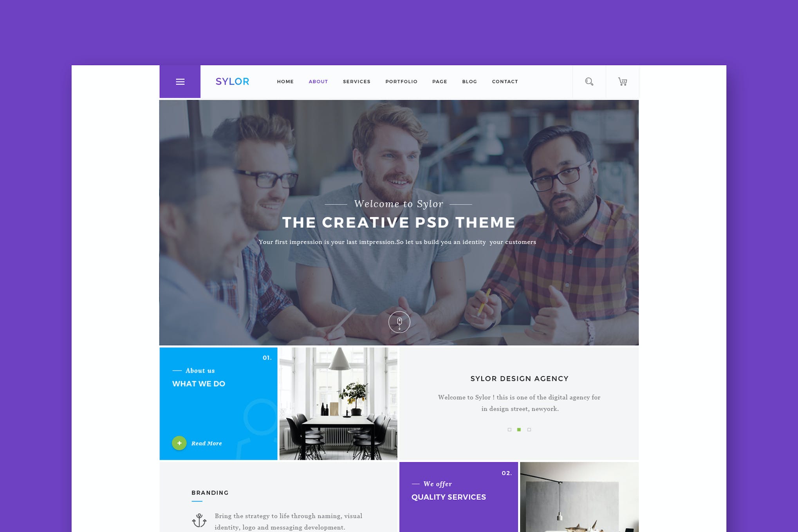798x532 pixels.
Task: Open the Services navigation dropdown
Action: click(x=356, y=81)
